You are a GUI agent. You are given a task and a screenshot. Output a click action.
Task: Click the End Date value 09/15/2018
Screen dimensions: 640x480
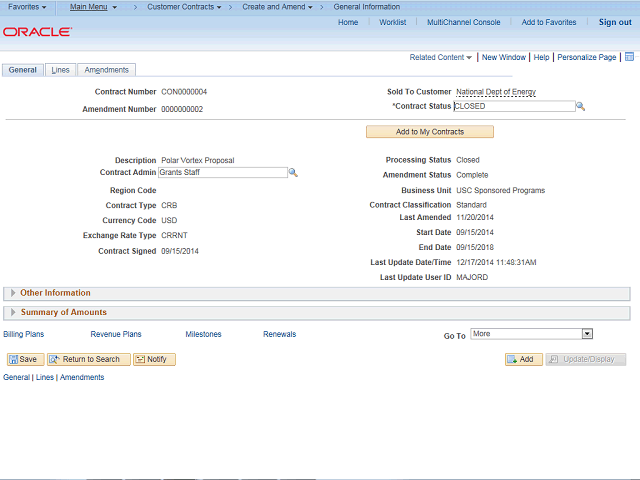[475, 247]
